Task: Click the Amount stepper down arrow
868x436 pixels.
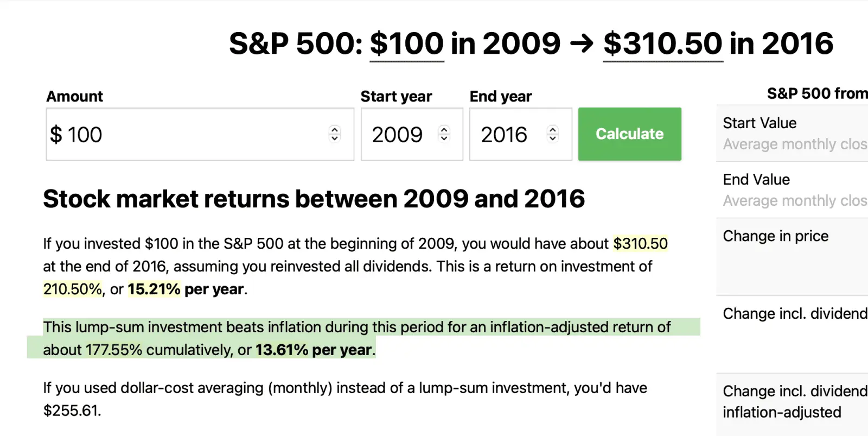Action: 335,138
